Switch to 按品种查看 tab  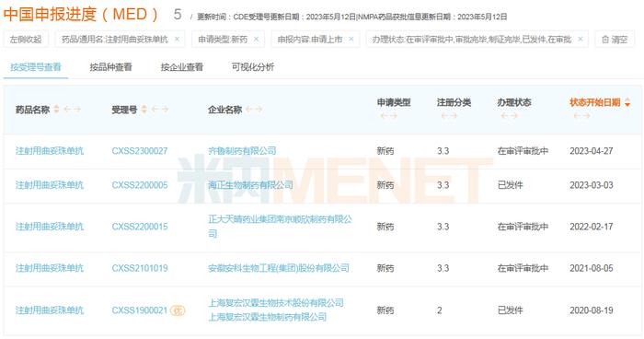point(111,67)
